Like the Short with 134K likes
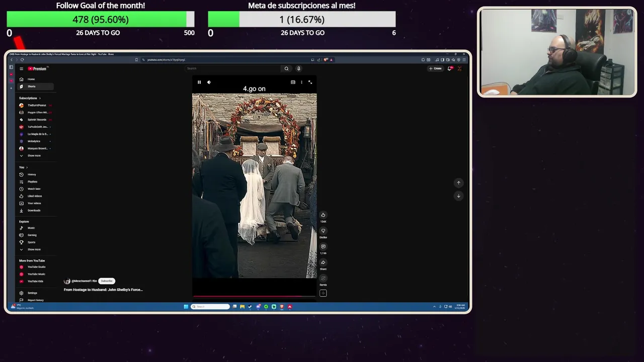 pos(323,215)
